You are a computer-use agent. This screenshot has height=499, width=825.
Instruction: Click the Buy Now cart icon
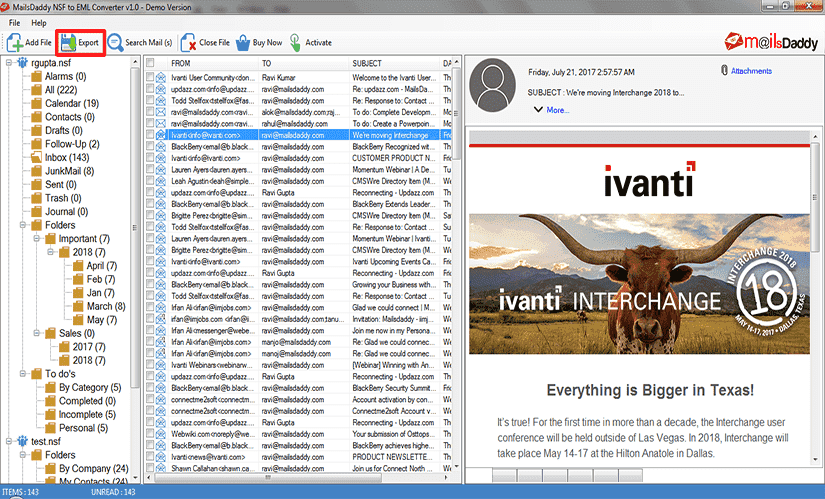coord(243,43)
